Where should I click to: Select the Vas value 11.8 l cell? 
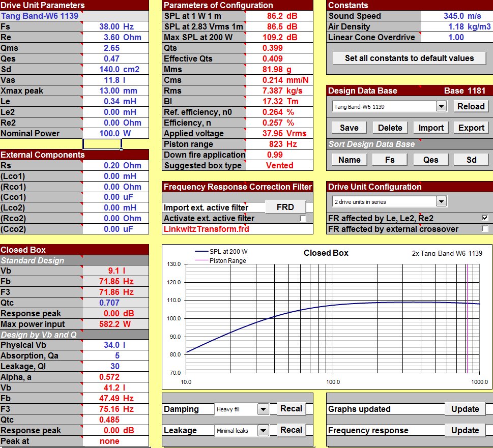(115, 80)
